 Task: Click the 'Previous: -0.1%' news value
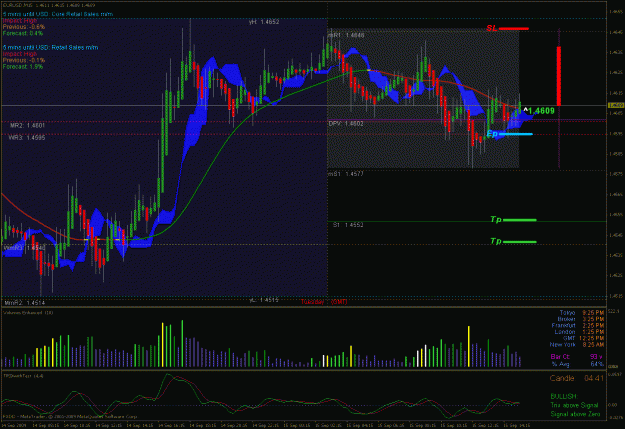tap(24, 60)
